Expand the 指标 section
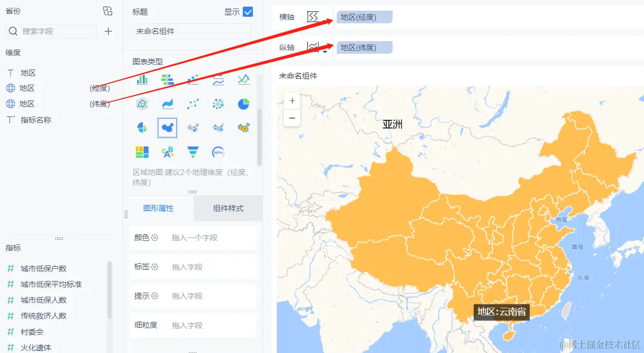The width and height of the screenshot is (644, 353). pyautogui.click(x=13, y=248)
